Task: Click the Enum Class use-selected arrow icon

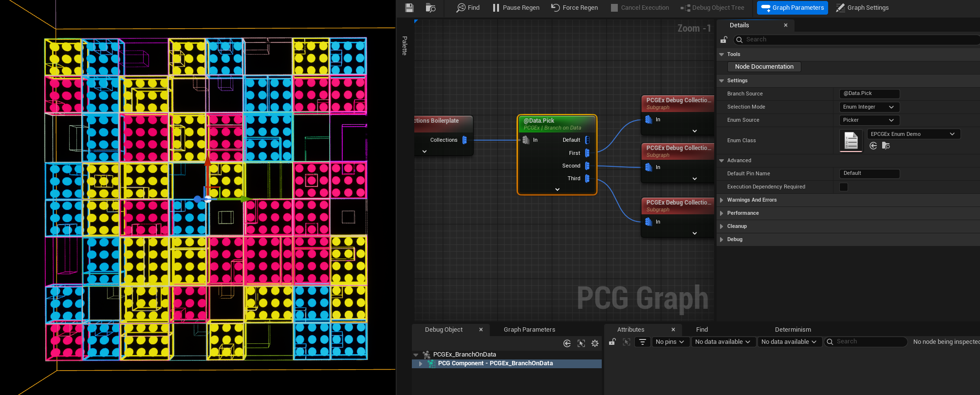Action: click(x=873, y=146)
